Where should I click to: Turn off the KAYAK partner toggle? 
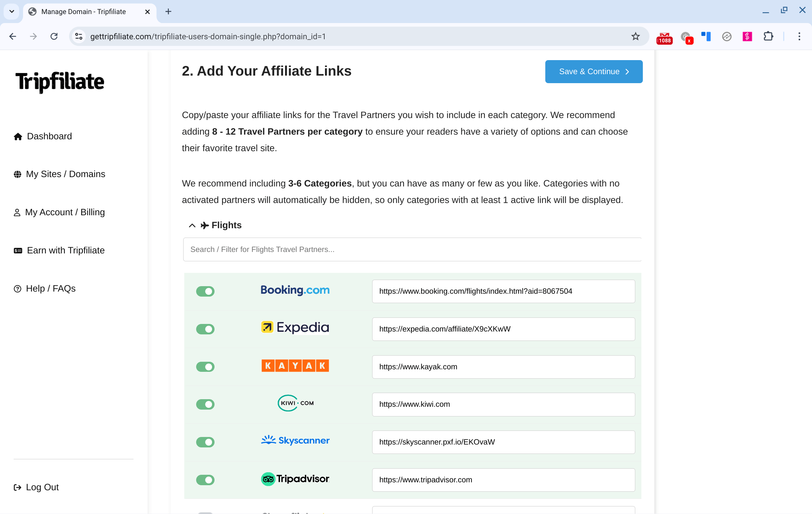205,367
